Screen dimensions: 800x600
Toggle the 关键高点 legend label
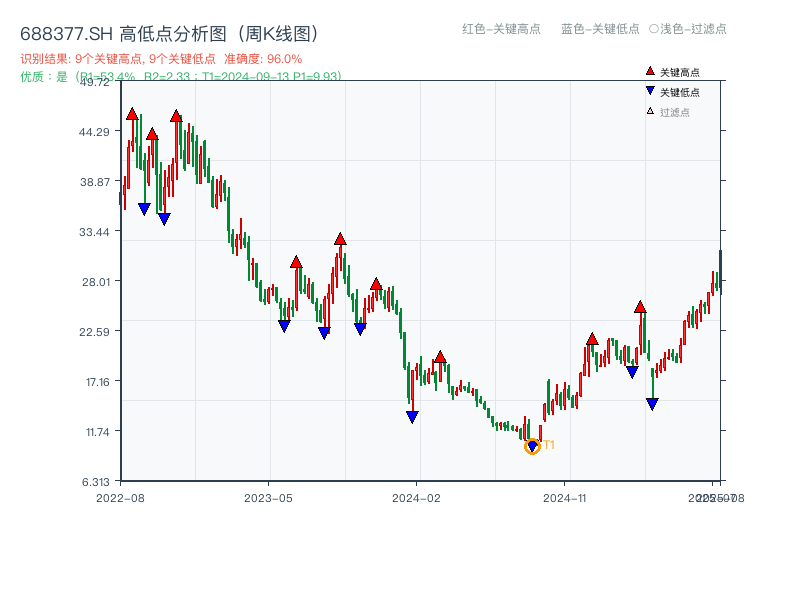pos(680,72)
